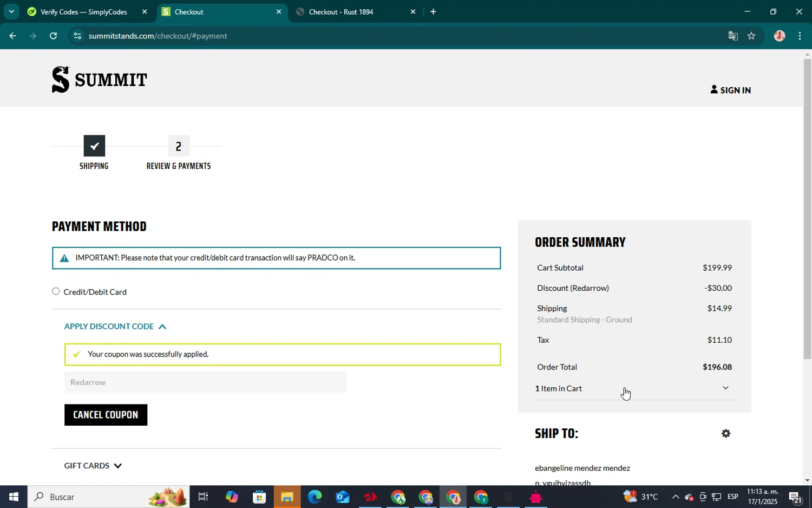The width and height of the screenshot is (812, 508).
Task: Close the Verify Codes tab
Action: click(x=145, y=12)
